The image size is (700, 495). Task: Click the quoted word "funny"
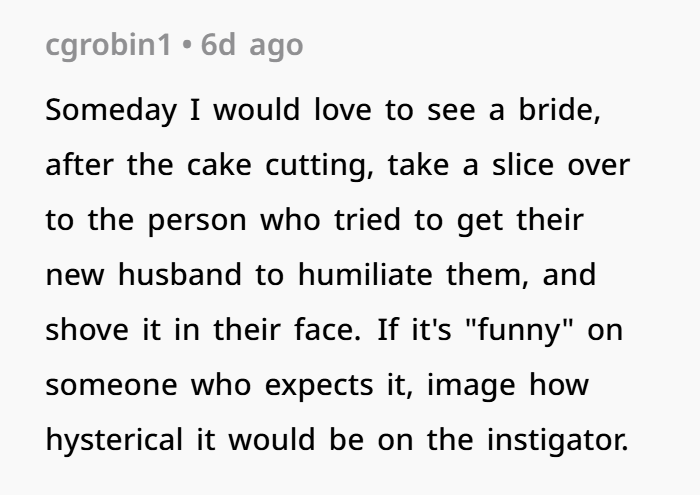pos(519,330)
